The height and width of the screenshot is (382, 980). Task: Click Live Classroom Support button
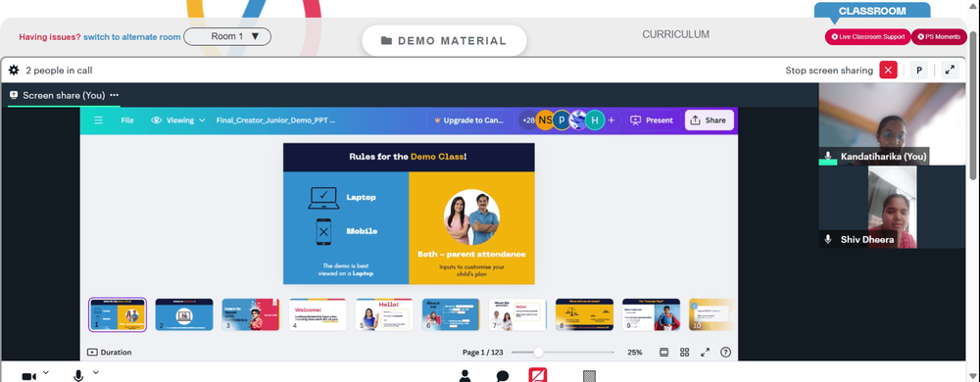[x=867, y=37]
